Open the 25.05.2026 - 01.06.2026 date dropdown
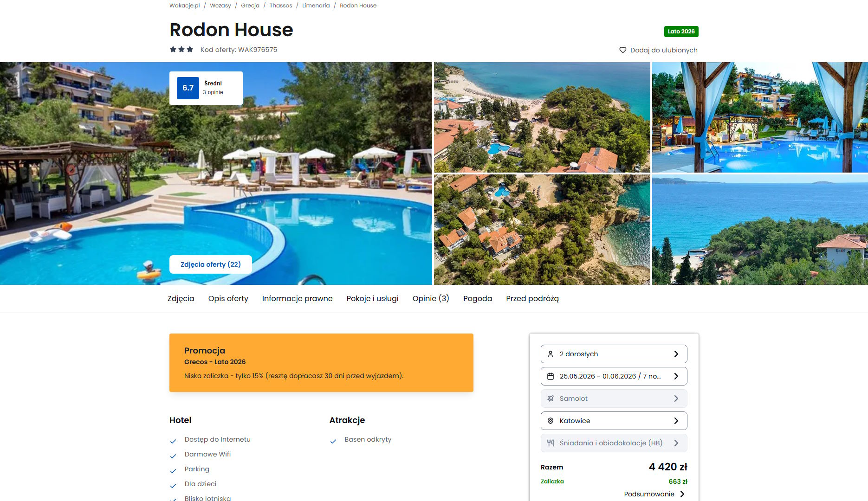This screenshot has width=868, height=501. coord(614,376)
